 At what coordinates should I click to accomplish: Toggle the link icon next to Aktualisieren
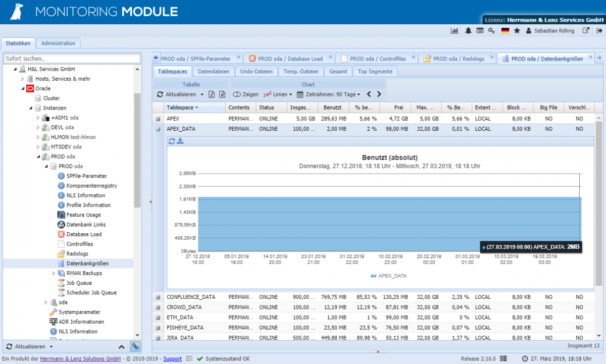point(135,347)
